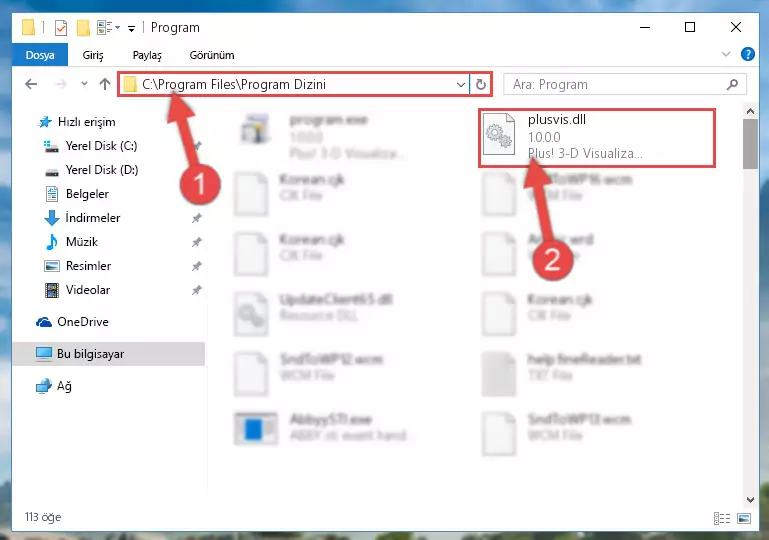Screen dimensions: 769x540
Task: Click the folder icon in address bar
Action: pos(129,84)
